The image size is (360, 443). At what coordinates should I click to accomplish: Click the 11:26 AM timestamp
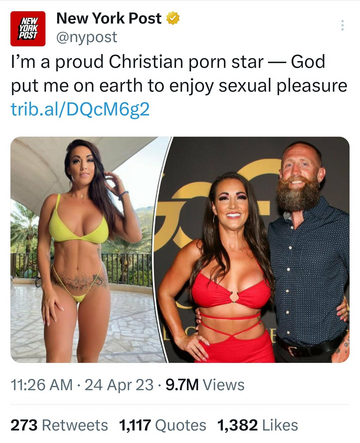pyautogui.click(x=42, y=385)
